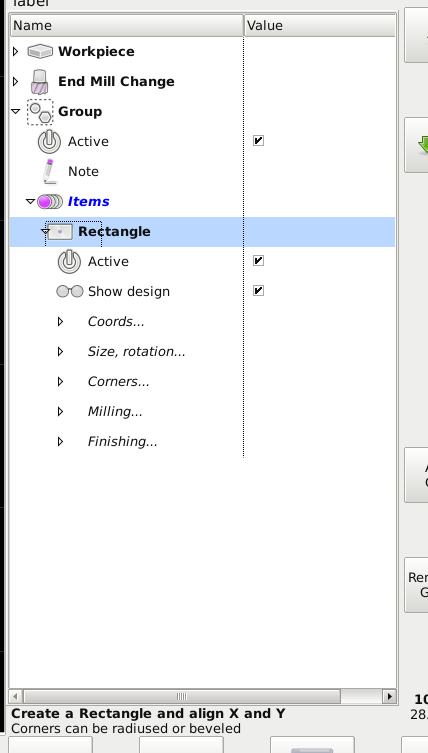The height and width of the screenshot is (753, 428).
Task: Expand the End Mill Change node
Action: [x=15, y=82]
